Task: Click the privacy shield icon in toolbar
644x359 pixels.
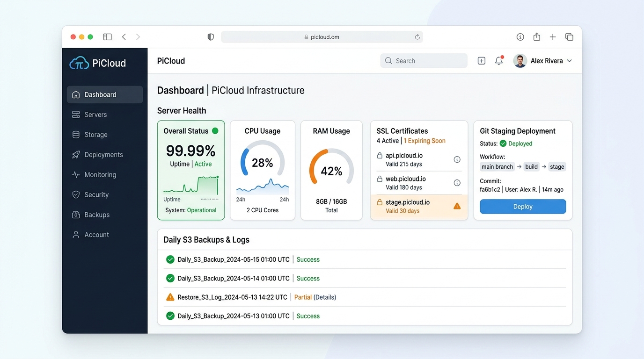Action: pos(211,37)
